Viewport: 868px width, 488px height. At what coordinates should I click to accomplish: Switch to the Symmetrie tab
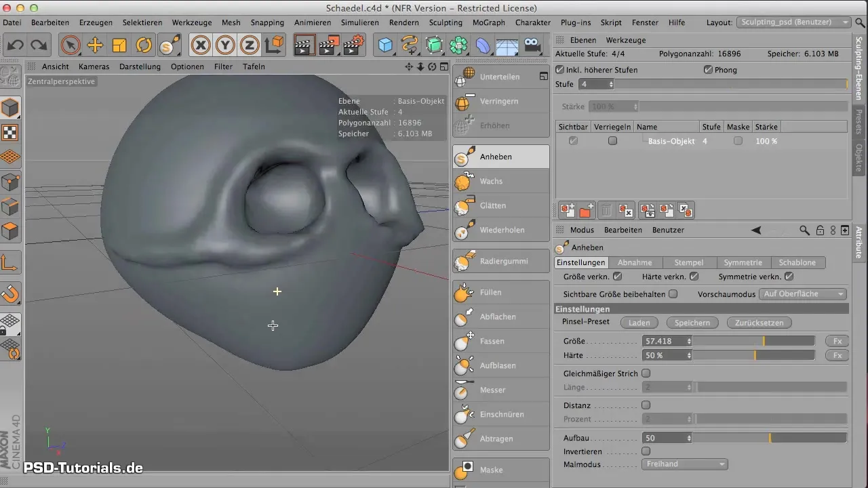coord(743,262)
